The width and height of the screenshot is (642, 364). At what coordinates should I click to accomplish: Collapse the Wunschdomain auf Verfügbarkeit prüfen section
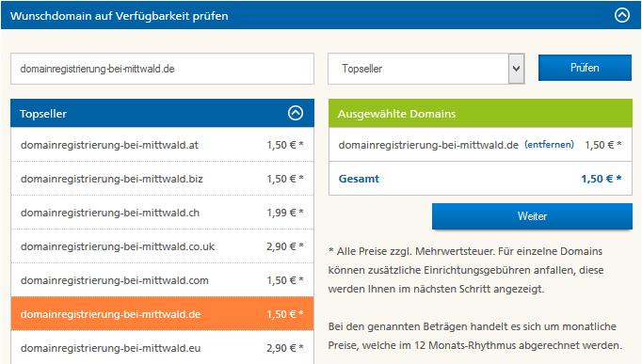[622, 15]
